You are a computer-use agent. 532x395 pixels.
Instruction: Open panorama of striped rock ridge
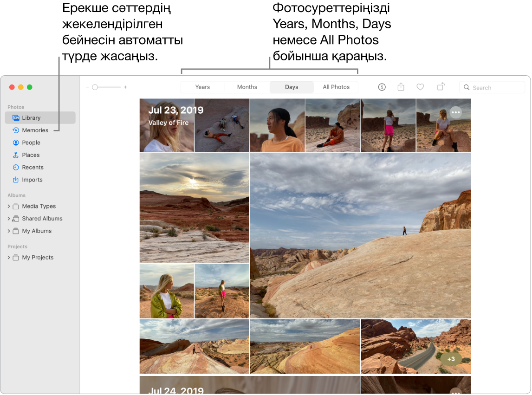(x=195, y=346)
